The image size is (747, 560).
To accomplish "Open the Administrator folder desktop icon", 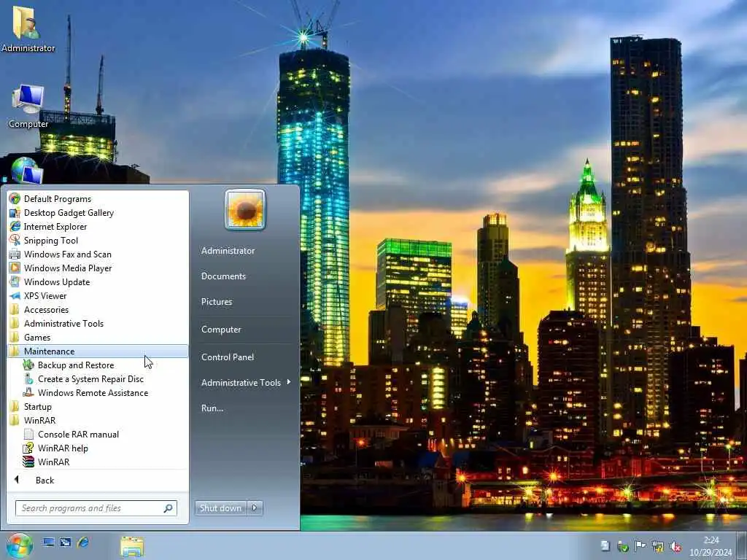I will 28,28.
